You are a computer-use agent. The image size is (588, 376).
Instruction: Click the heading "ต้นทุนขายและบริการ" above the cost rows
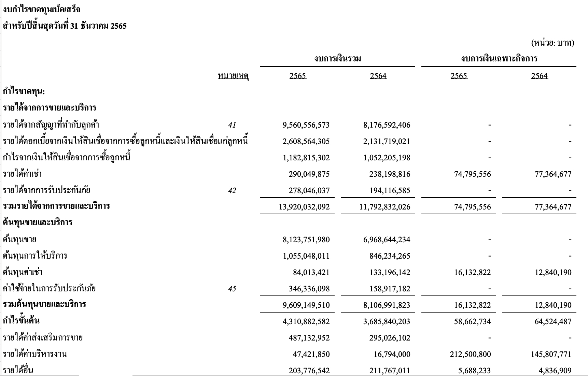[38, 222]
